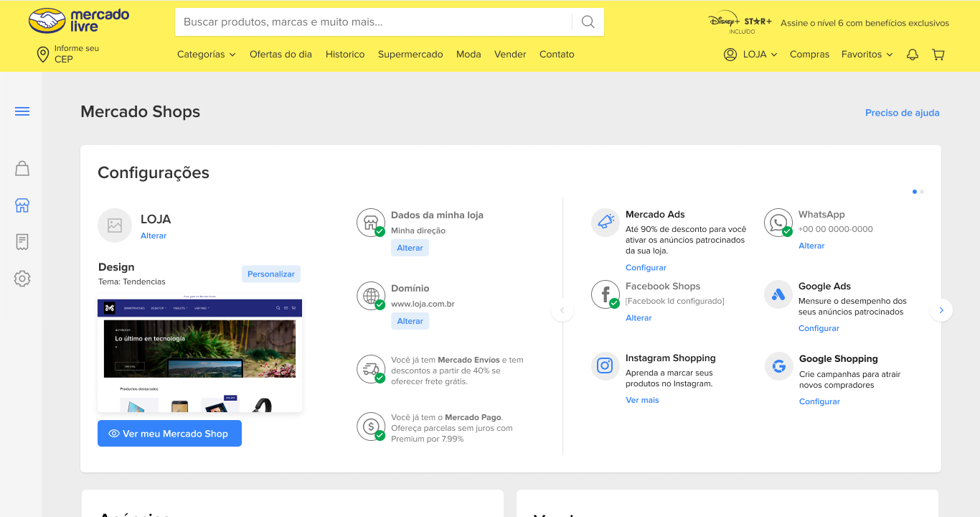Click the Disney+ Star+ logo
The height and width of the screenshot is (517, 980).
740,22
